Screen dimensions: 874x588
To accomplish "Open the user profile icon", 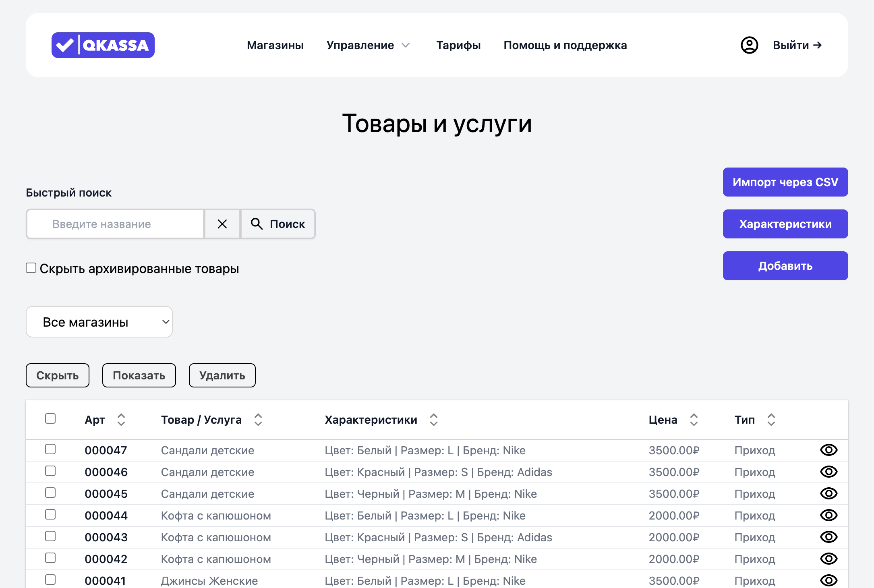I will (749, 45).
